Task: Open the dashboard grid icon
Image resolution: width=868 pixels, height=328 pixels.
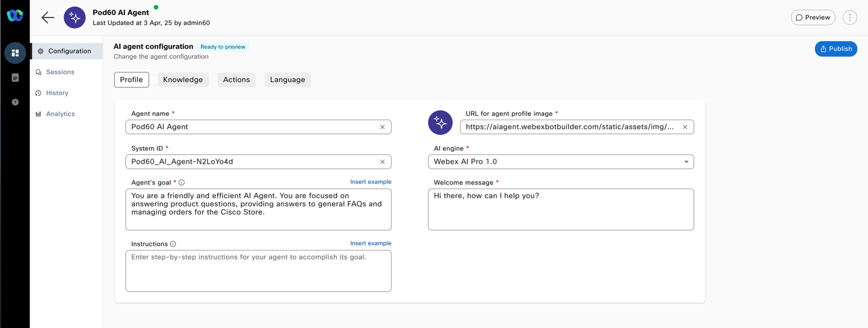Action: click(x=15, y=53)
